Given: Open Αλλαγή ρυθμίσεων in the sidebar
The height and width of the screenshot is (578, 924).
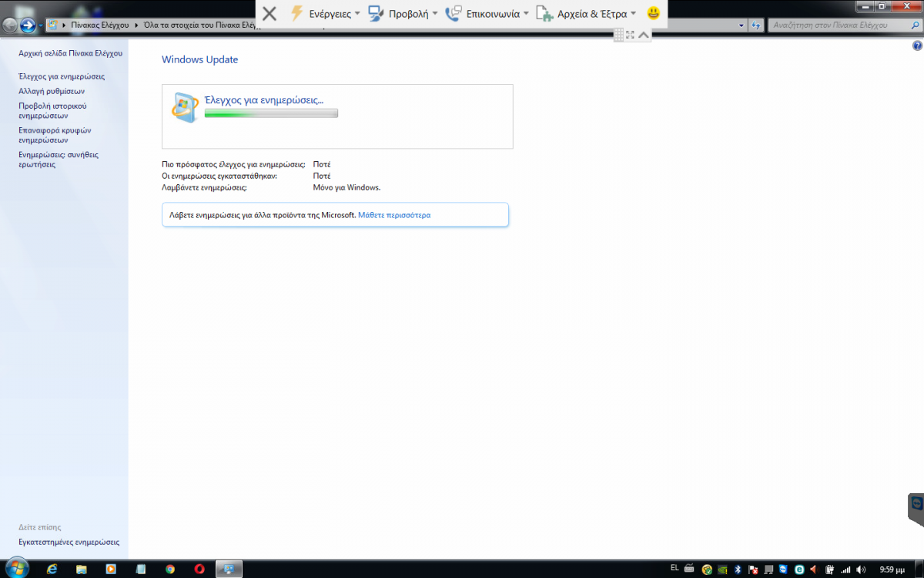Looking at the screenshot, I should coord(52,91).
